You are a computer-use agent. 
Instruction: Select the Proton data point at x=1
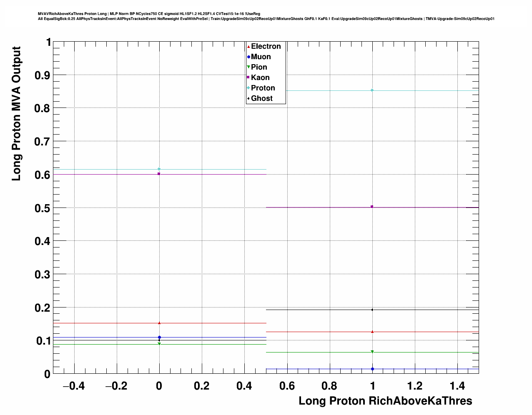tap(372, 90)
